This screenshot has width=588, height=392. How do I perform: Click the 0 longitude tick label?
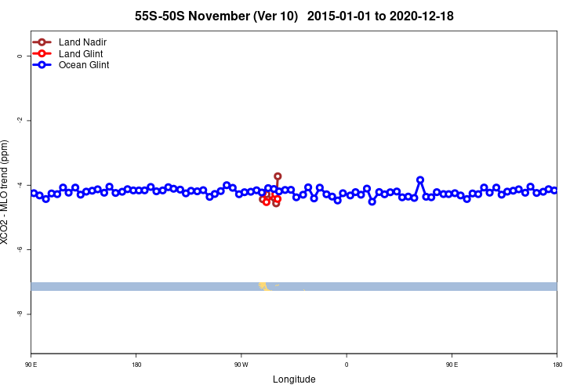pyautogui.click(x=347, y=365)
